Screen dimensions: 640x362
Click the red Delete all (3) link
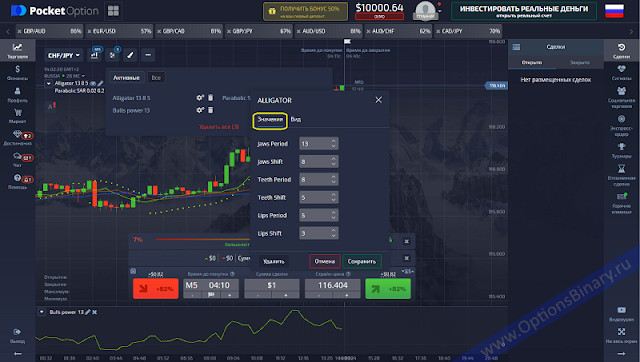click(x=219, y=127)
